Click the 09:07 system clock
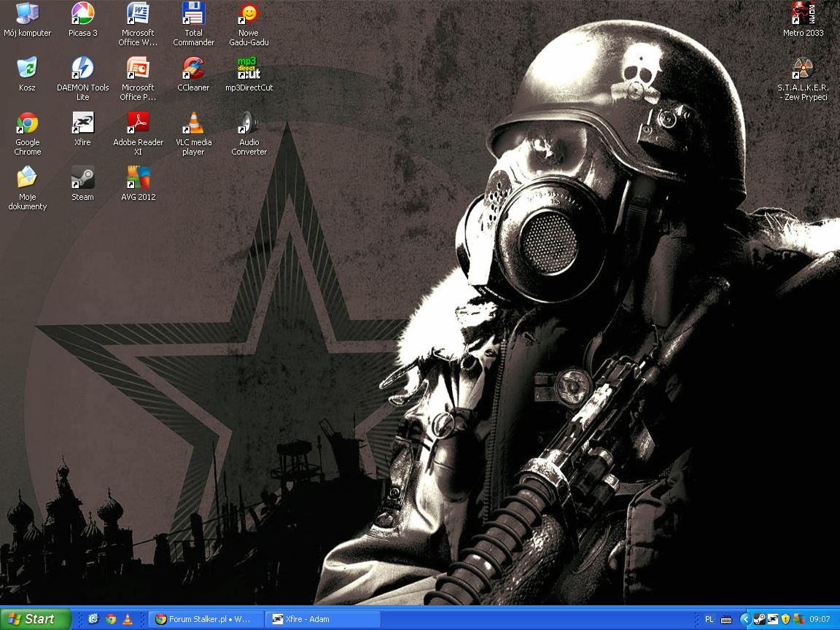 pos(820,619)
